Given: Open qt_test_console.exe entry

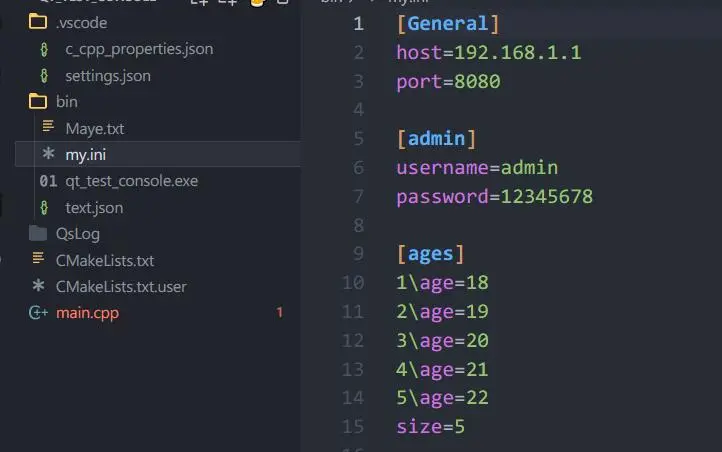Looking at the screenshot, I should 131,181.
